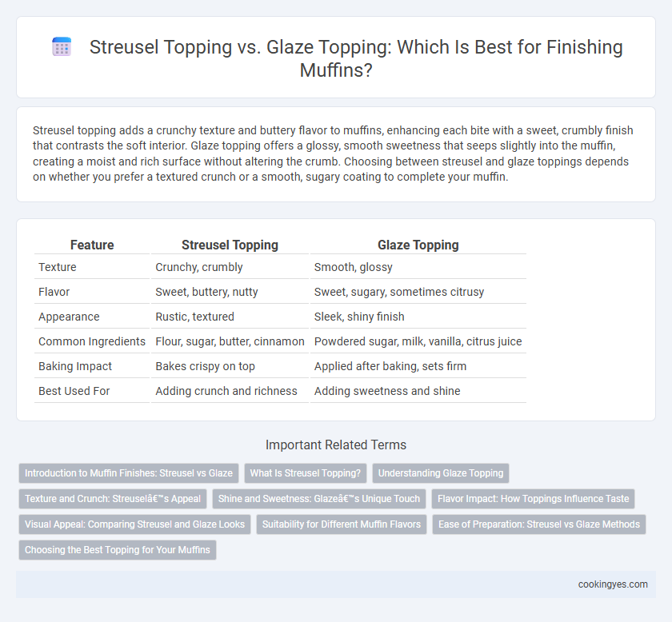Click the Baking Impact row label
The width and height of the screenshot is (672, 622).
(x=75, y=366)
